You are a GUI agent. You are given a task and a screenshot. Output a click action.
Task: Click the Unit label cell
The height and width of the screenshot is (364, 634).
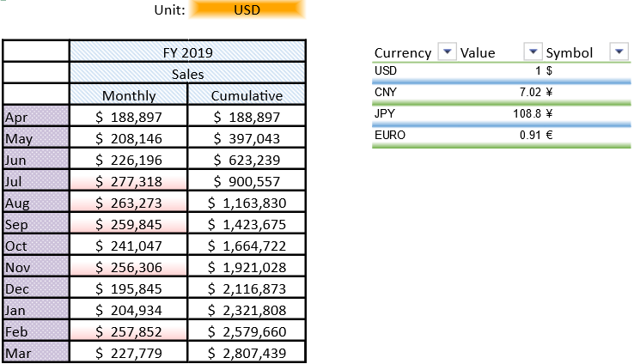click(168, 10)
